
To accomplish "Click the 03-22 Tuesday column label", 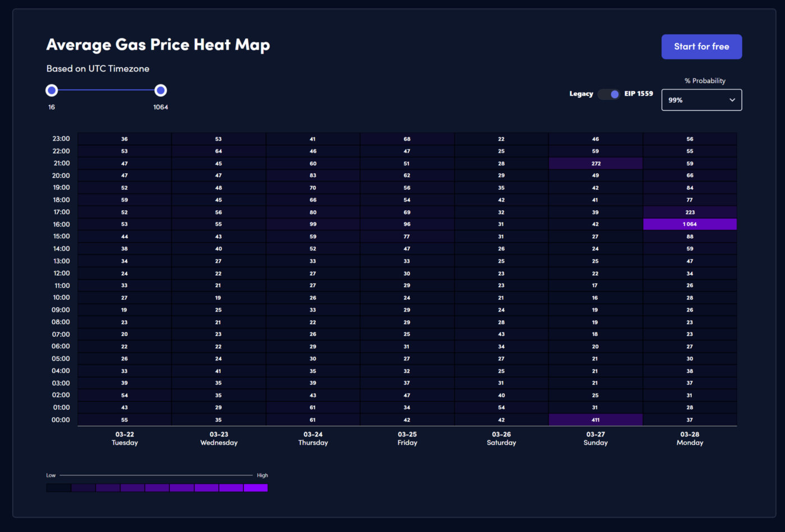I will click(124, 438).
